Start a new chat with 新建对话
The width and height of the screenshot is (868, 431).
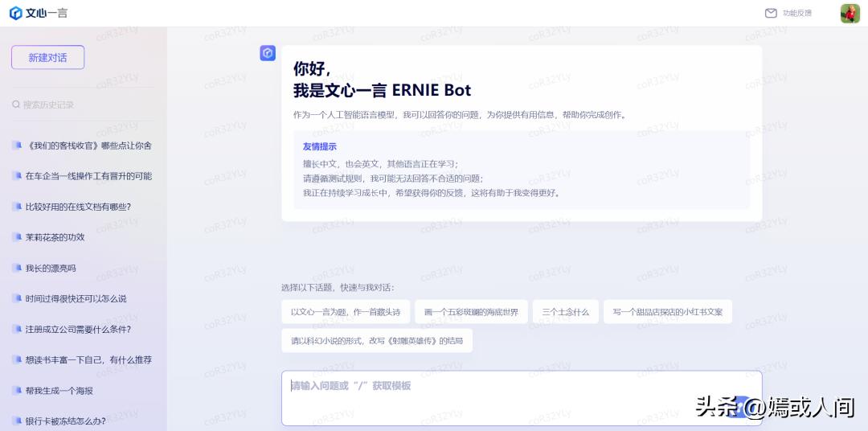tap(47, 58)
